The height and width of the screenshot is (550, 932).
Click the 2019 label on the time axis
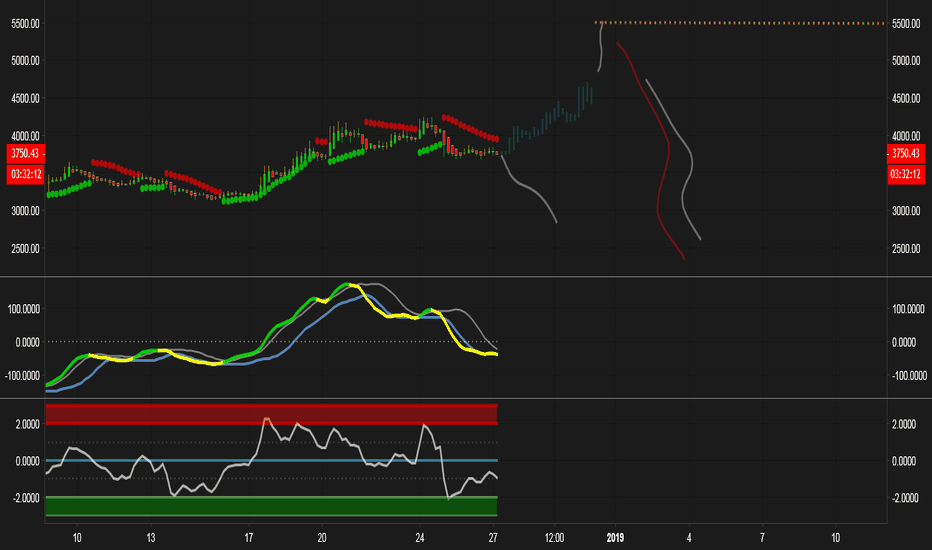click(615, 538)
